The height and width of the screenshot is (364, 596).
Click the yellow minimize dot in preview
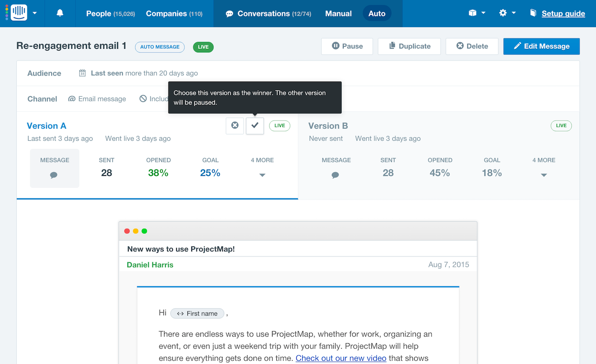pyautogui.click(x=136, y=231)
